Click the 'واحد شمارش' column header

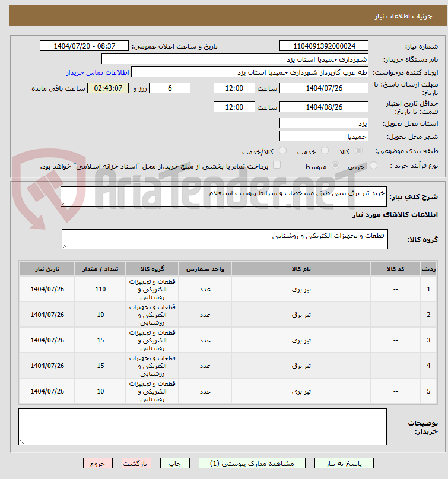tap(205, 269)
